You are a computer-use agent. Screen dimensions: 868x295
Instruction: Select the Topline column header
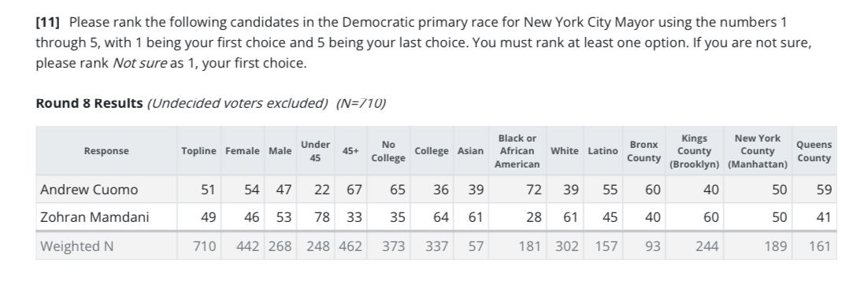(198, 151)
